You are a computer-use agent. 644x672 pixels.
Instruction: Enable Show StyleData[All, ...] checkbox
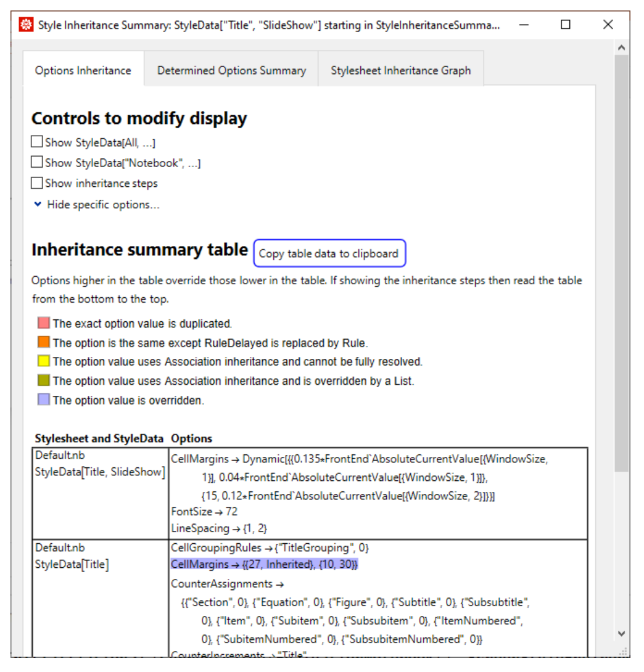pos(37,142)
